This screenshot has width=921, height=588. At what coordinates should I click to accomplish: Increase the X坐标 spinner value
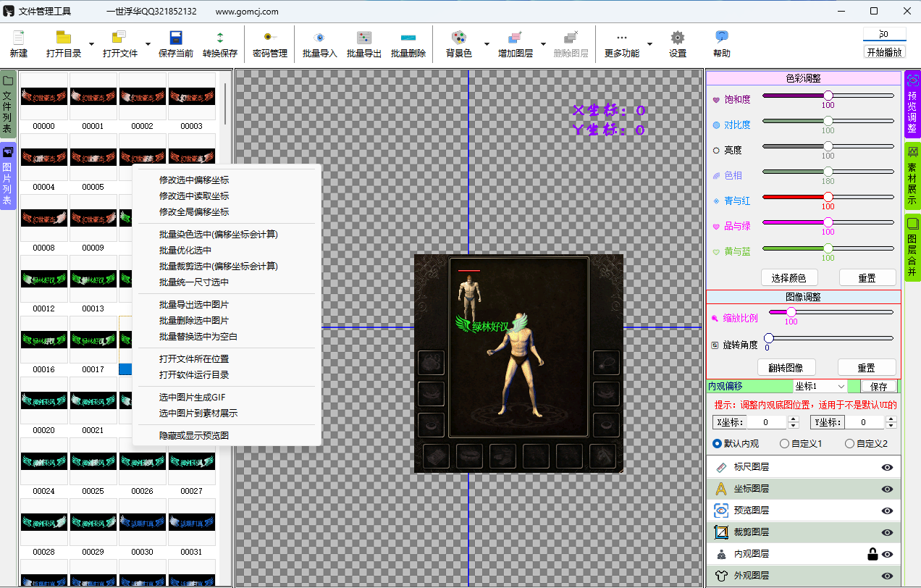[x=793, y=419]
